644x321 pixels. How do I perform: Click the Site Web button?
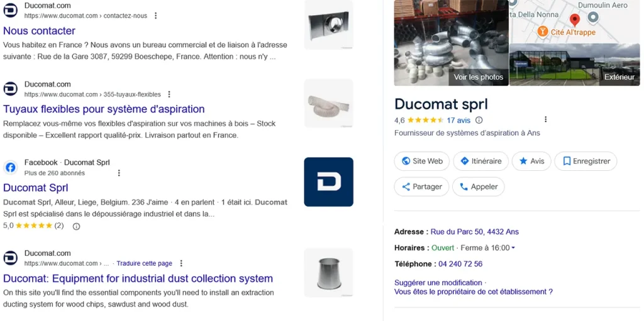click(422, 161)
